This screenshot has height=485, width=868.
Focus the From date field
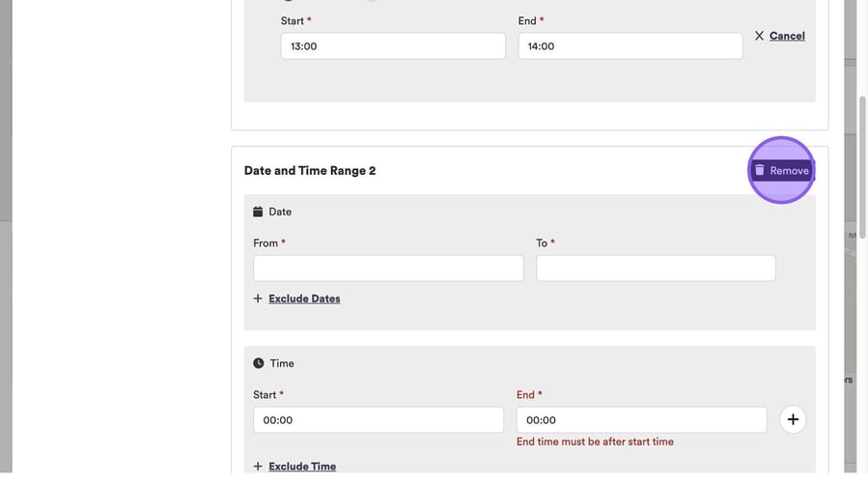click(x=388, y=269)
